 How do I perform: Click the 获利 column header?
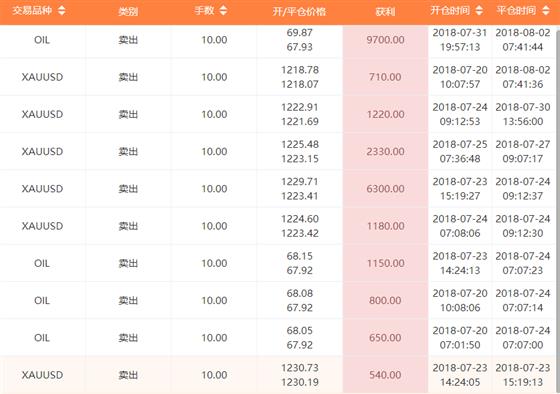pos(385,11)
